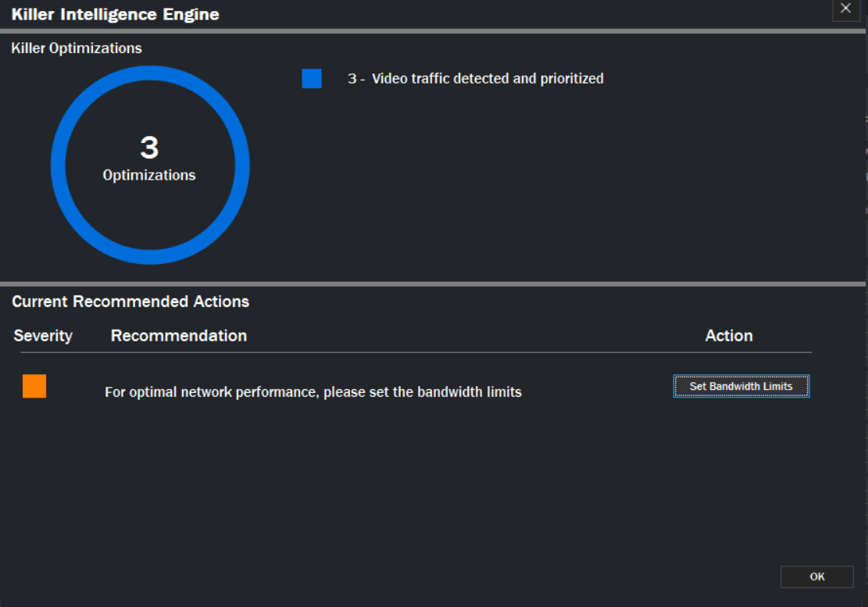Viewport: 868px width, 607px height.
Task: Click the blue optimizations ring chart
Action: (x=150, y=165)
